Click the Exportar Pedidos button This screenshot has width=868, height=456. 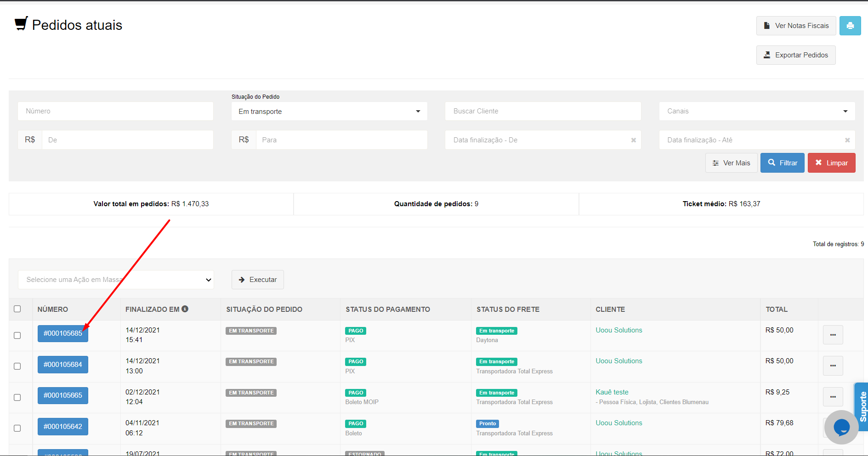coord(796,55)
